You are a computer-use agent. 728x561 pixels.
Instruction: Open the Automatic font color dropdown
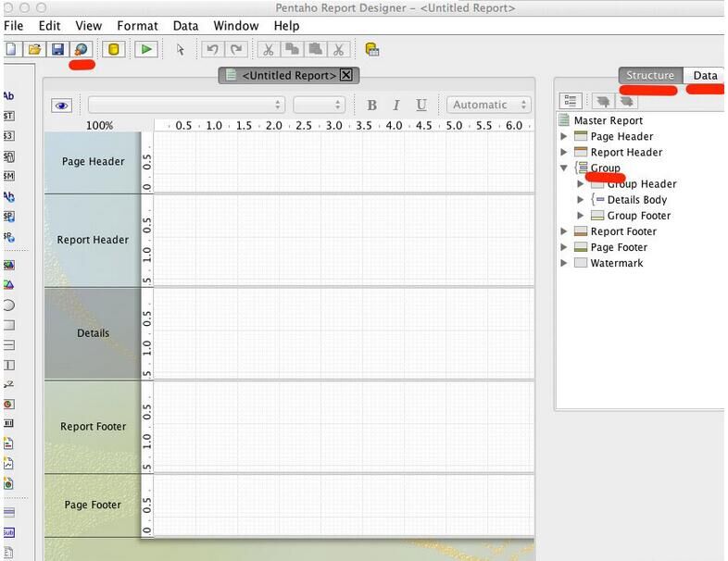click(489, 105)
